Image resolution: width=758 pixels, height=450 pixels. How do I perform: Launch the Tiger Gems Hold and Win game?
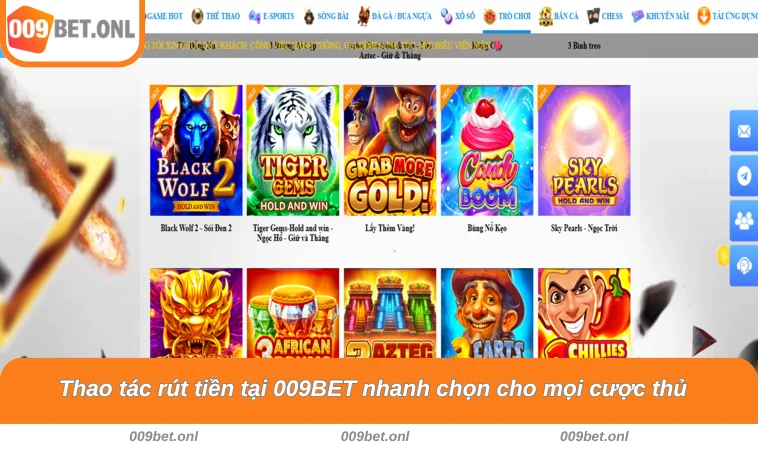(x=293, y=150)
